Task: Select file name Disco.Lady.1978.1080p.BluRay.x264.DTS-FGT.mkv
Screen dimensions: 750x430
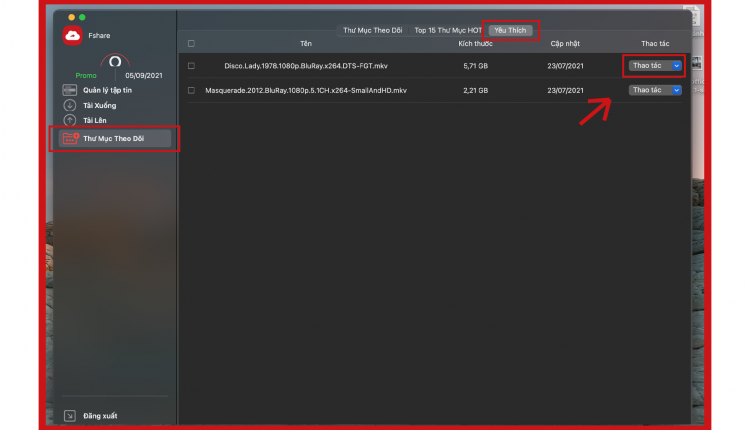Action: point(306,66)
